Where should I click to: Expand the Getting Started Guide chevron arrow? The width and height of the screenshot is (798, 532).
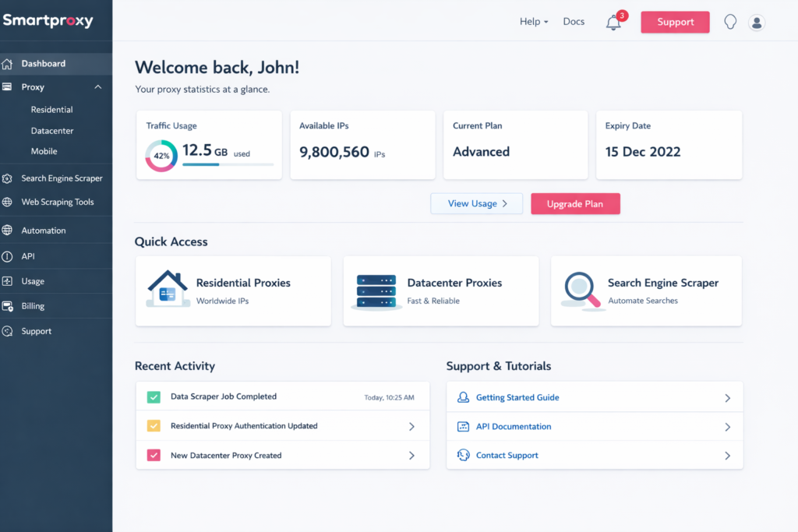point(727,398)
